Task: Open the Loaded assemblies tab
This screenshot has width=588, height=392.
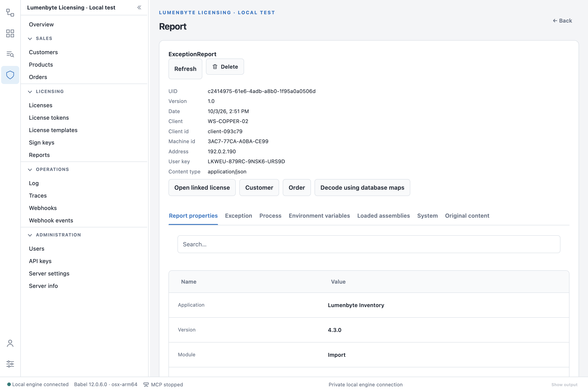Action: pyautogui.click(x=383, y=215)
